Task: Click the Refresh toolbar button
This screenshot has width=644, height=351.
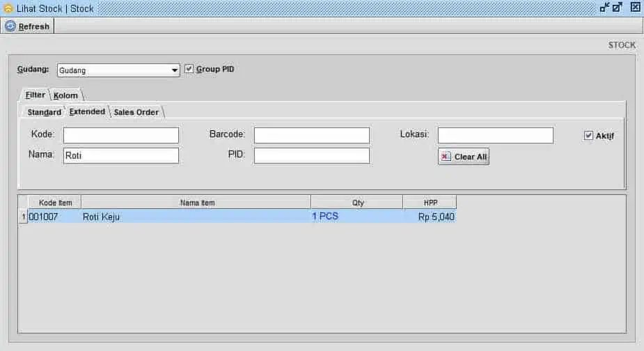Action: pos(28,26)
